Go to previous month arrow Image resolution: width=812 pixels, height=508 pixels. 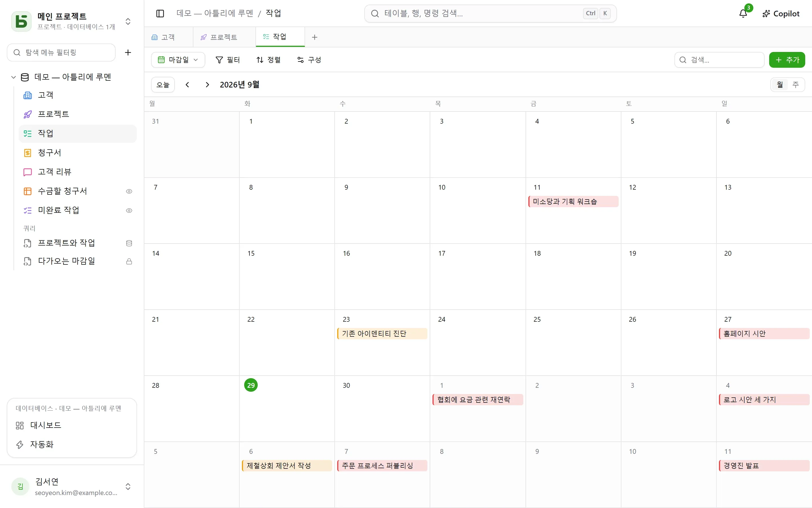point(187,85)
